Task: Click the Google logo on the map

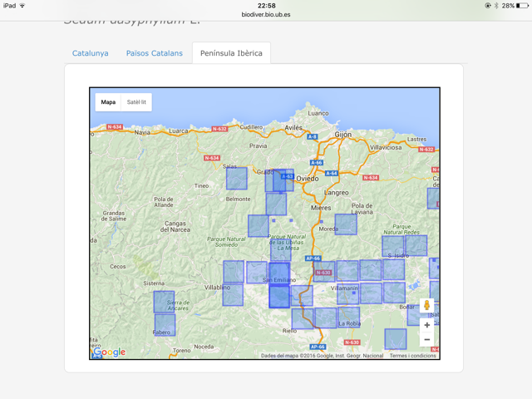Action: point(109,352)
